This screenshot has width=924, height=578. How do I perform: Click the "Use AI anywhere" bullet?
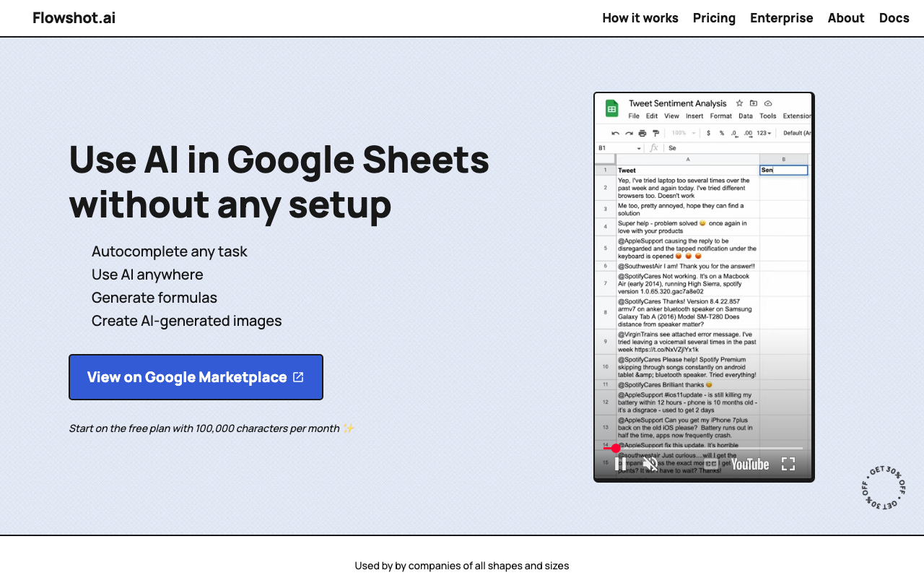[x=147, y=275]
